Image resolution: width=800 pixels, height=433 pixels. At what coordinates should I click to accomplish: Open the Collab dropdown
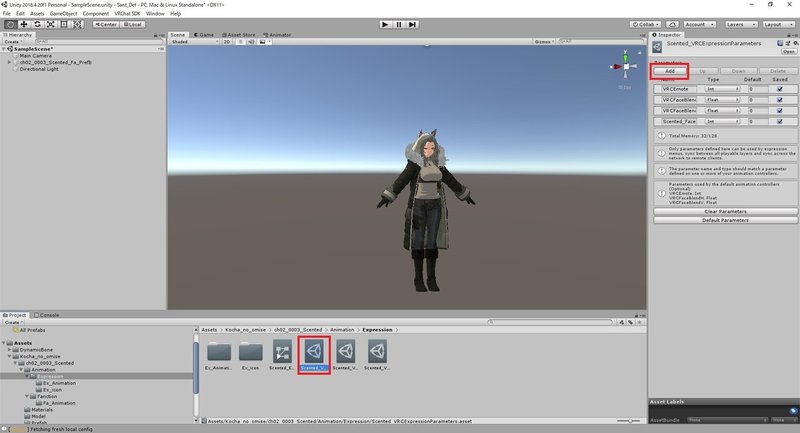(645, 24)
